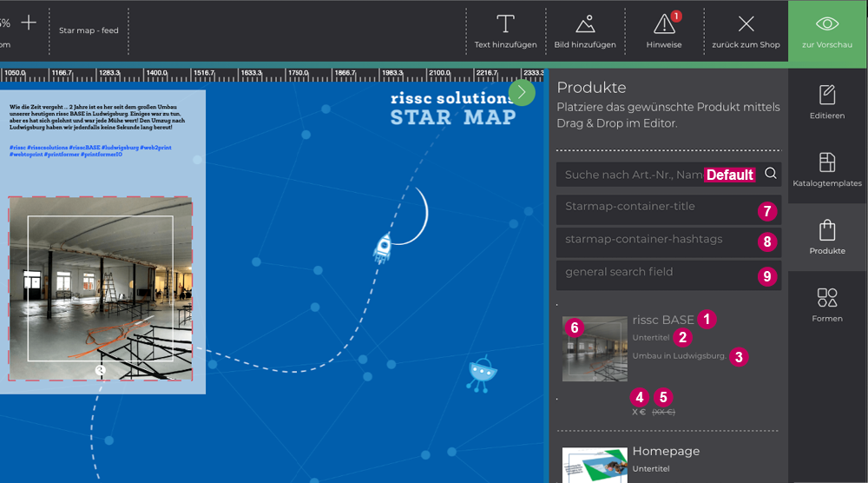Add text with Text hinzufügen tool

coord(505,24)
